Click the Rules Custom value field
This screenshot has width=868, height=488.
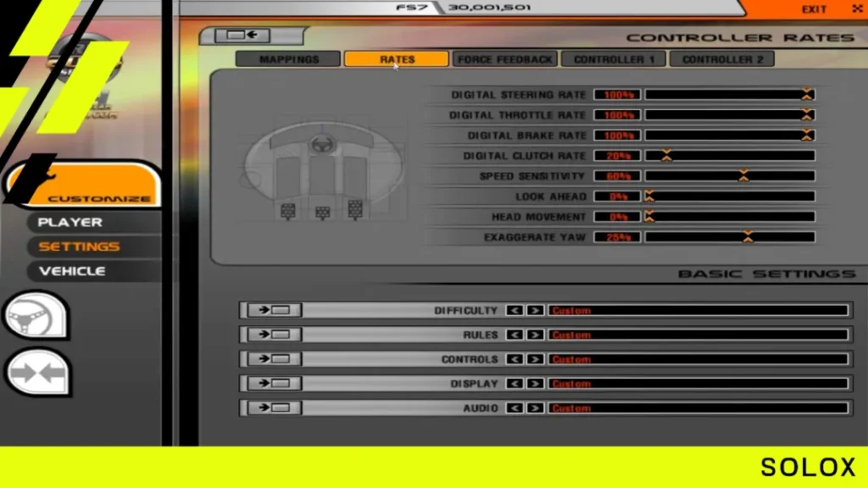(698, 335)
